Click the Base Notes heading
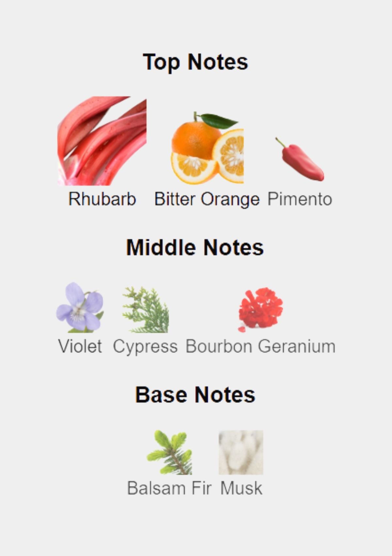 click(195, 394)
